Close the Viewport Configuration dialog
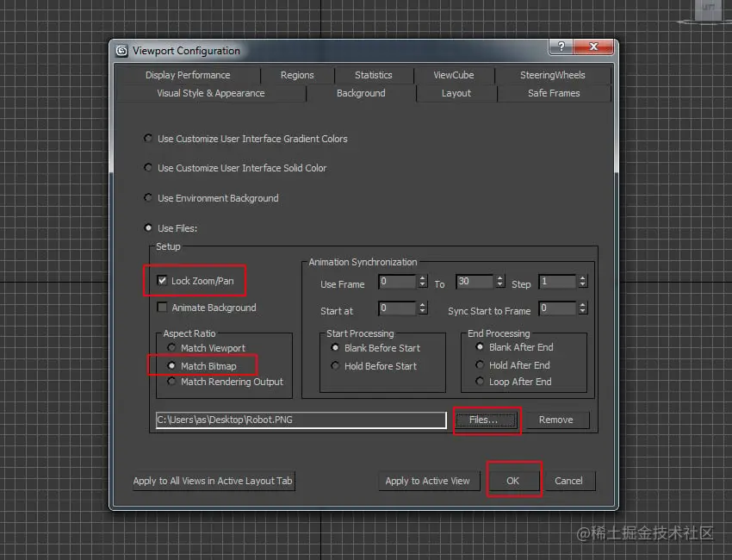The width and height of the screenshot is (732, 560). click(x=593, y=47)
